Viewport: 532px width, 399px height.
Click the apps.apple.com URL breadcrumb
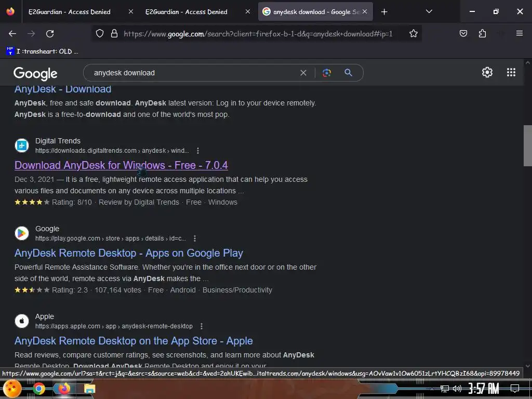(114, 326)
